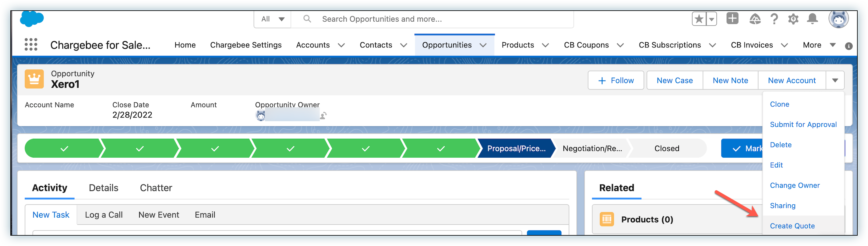Toggle the more actions dropdown arrow
This screenshot has width=868, height=246.
[835, 81]
